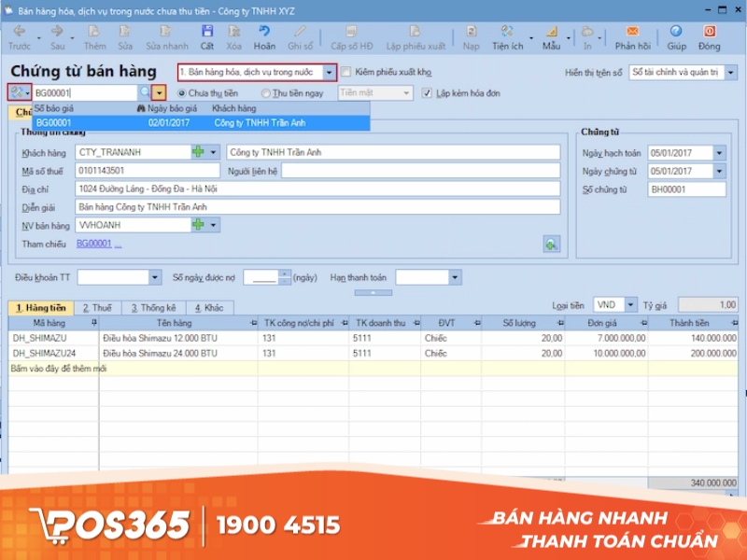
Task: Open the Hiển thị trên sổ dropdown
Action: 732,71
